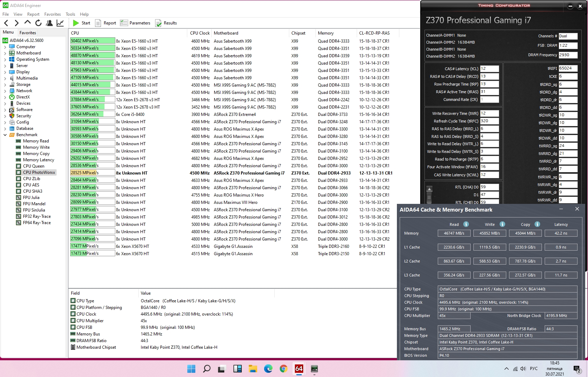This screenshot has width=588, height=377.
Task: Open Windows taskbar search
Action: tap(206, 369)
